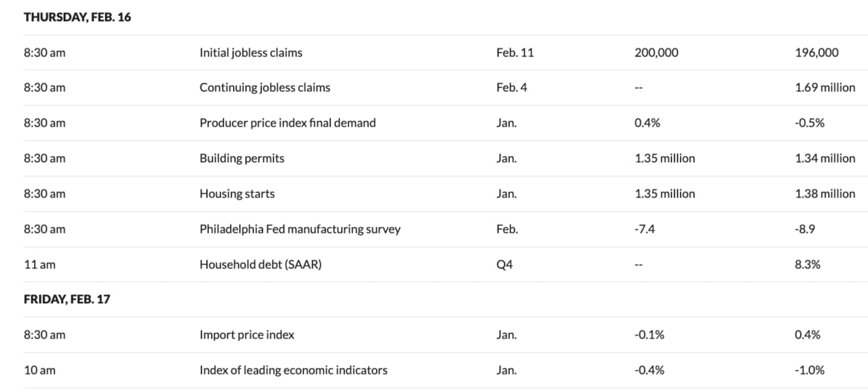Click the Building permits report name
Viewport: 868px width, 392px height.
[x=242, y=158]
